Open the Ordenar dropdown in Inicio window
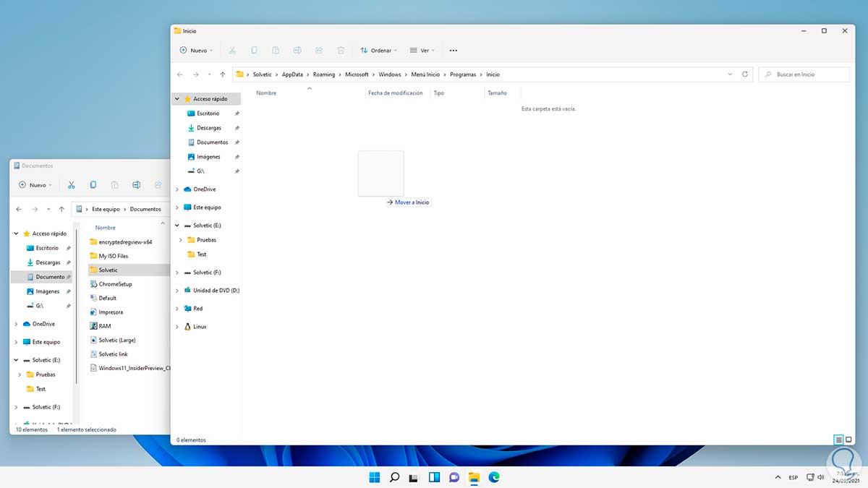 pyautogui.click(x=379, y=51)
